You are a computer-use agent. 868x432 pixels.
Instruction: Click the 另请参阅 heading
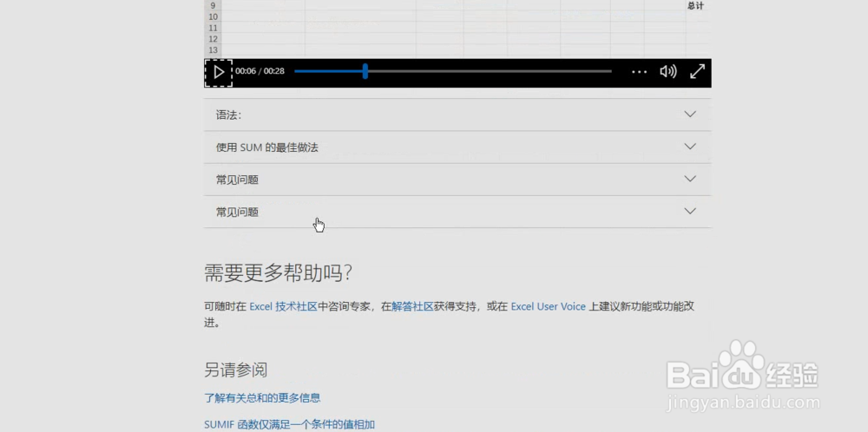point(236,370)
